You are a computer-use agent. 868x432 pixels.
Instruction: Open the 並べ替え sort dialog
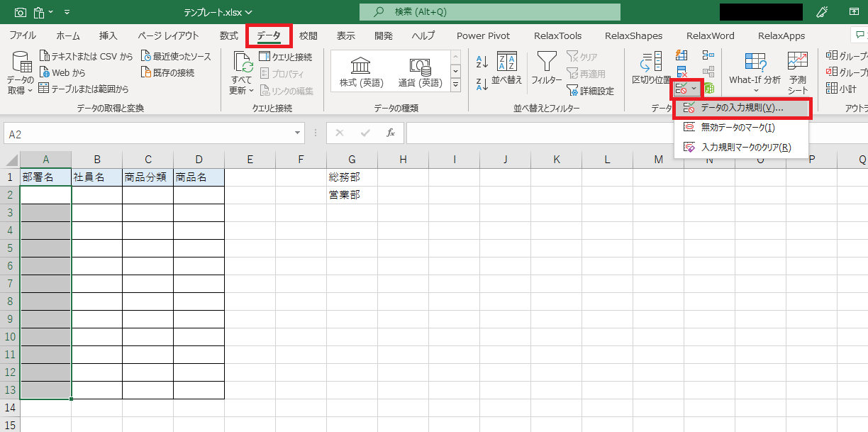(x=507, y=68)
